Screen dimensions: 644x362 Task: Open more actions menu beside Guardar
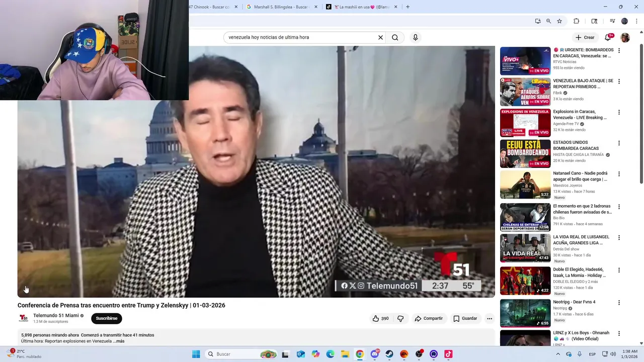tap(490, 318)
